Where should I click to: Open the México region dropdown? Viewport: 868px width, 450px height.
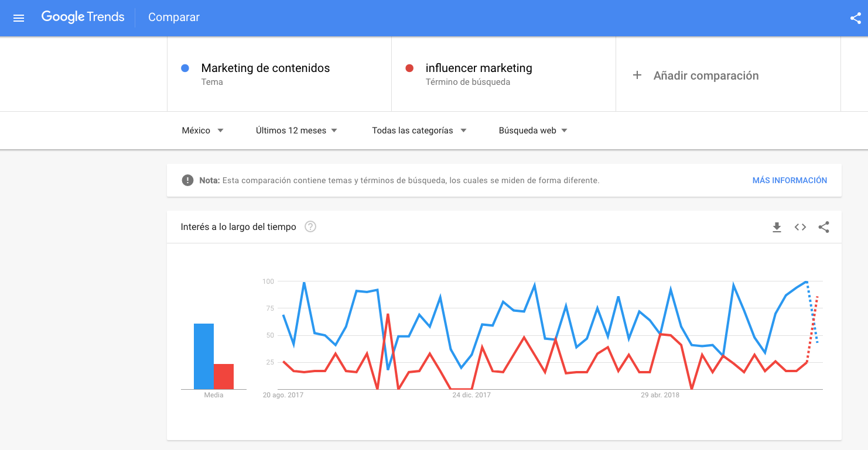point(202,130)
